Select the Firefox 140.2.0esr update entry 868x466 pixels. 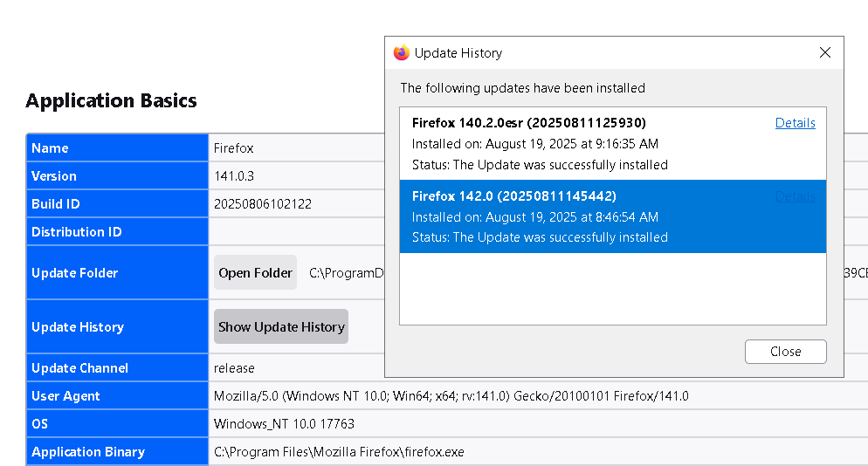(x=568, y=144)
